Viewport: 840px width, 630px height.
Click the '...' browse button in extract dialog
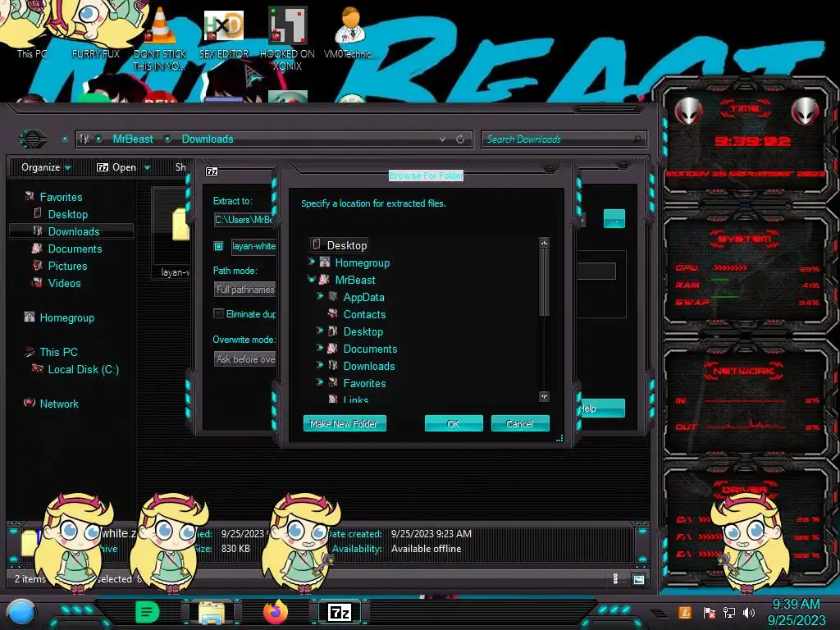(x=614, y=219)
